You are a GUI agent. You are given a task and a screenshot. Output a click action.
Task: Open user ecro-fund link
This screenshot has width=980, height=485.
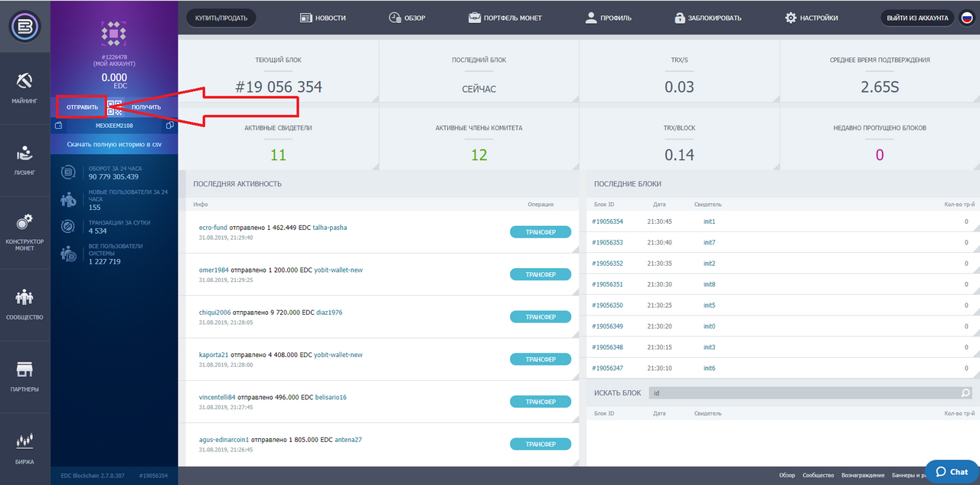[x=213, y=228]
